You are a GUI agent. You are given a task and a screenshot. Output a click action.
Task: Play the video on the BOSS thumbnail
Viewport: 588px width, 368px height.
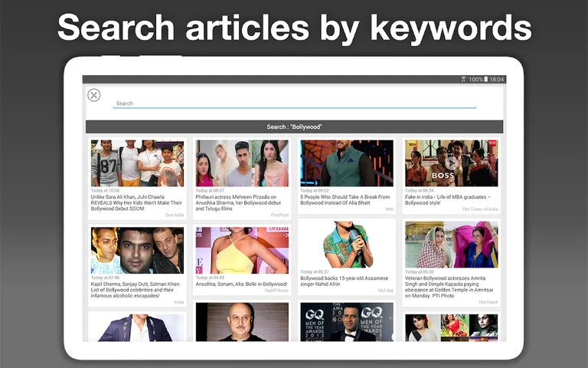(x=451, y=163)
